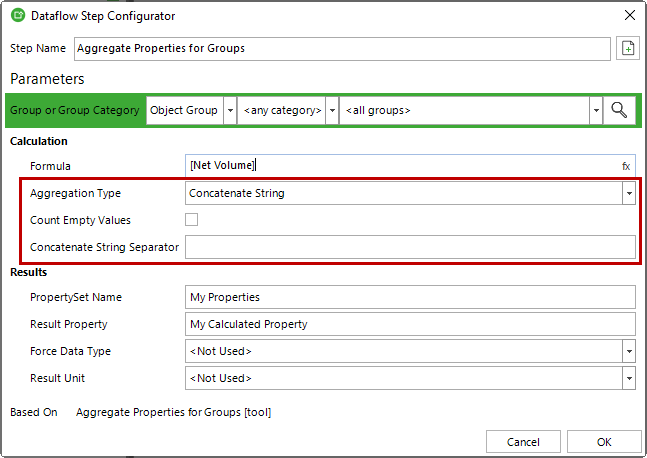647x458 pixels.
Task: Click the add step name icon
Action: pos(627,48)
